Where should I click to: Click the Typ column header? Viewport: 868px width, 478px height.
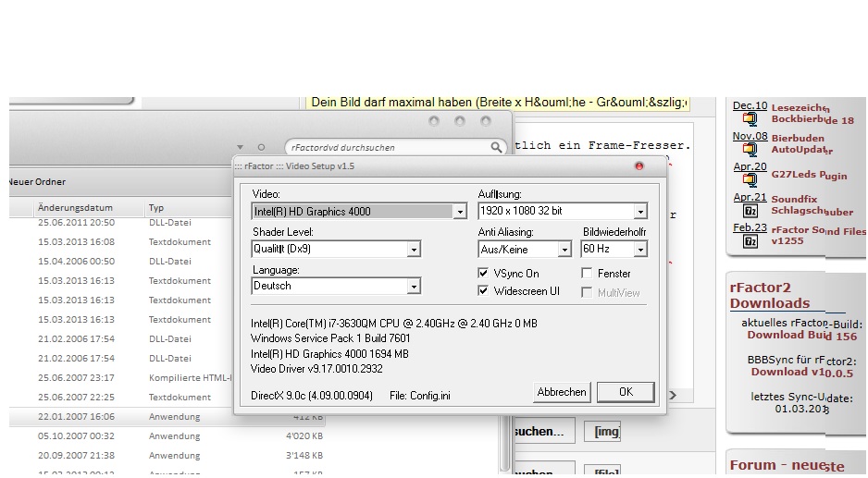tap(156, 208)
